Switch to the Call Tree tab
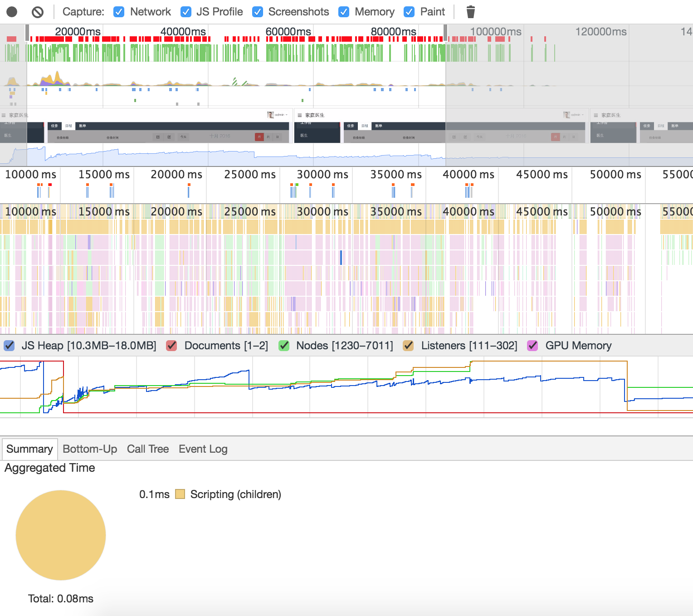 tap(148, 449)
